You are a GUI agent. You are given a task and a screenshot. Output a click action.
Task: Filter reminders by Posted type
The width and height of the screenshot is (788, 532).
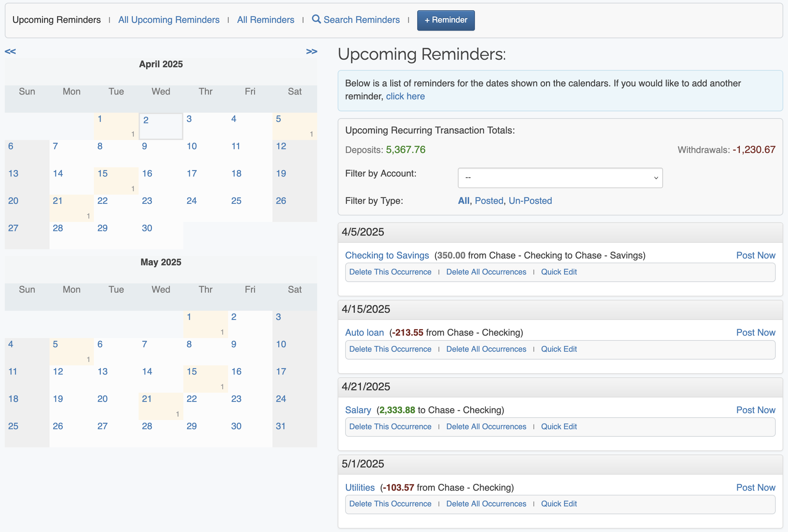489,201
